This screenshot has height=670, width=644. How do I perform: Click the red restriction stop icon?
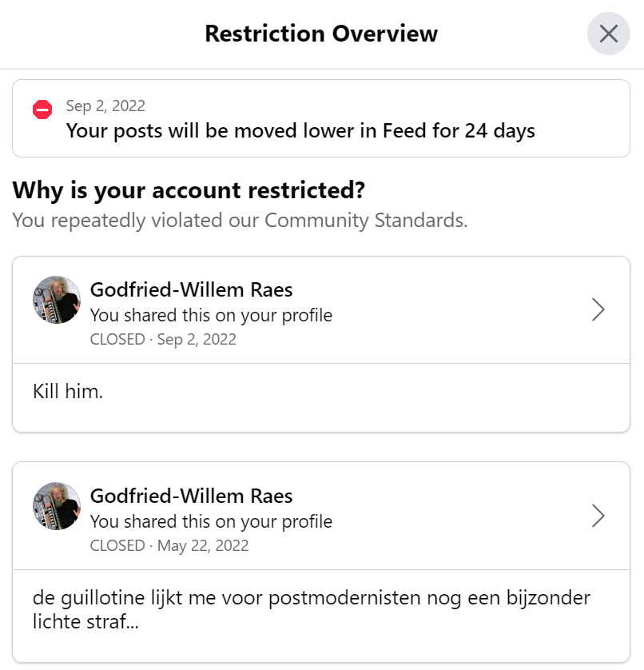42,110
